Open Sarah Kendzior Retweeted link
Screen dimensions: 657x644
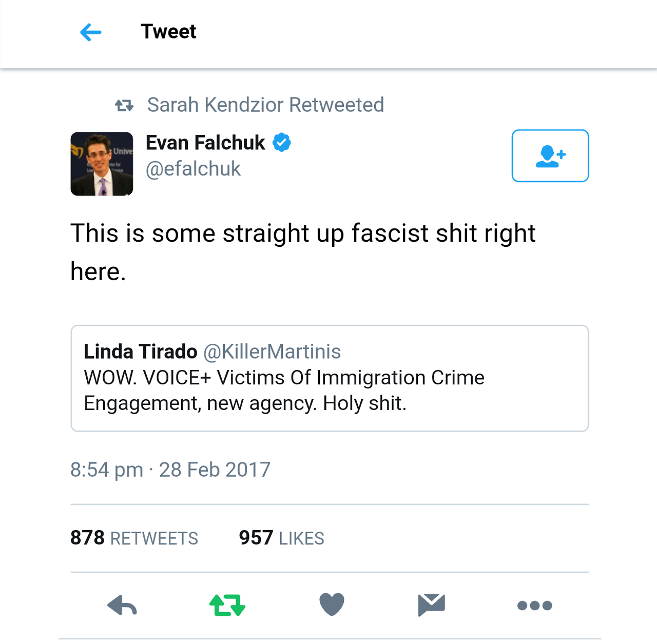pos(265,105)
